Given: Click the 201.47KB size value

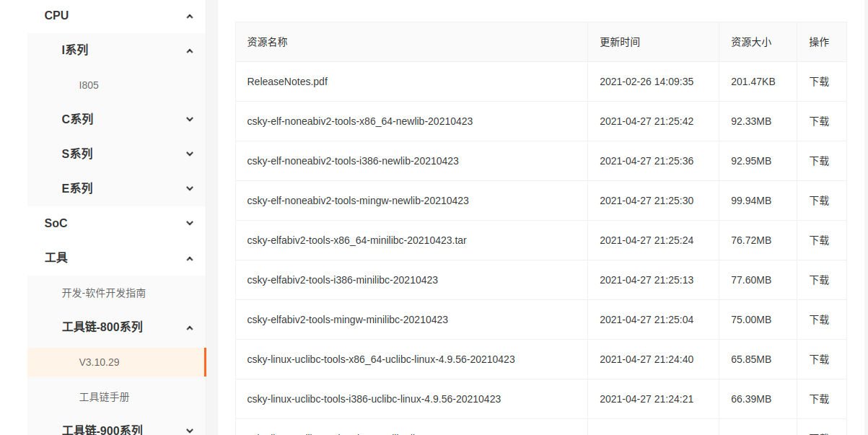Looking at the screenshot, I should click(753, 82).
